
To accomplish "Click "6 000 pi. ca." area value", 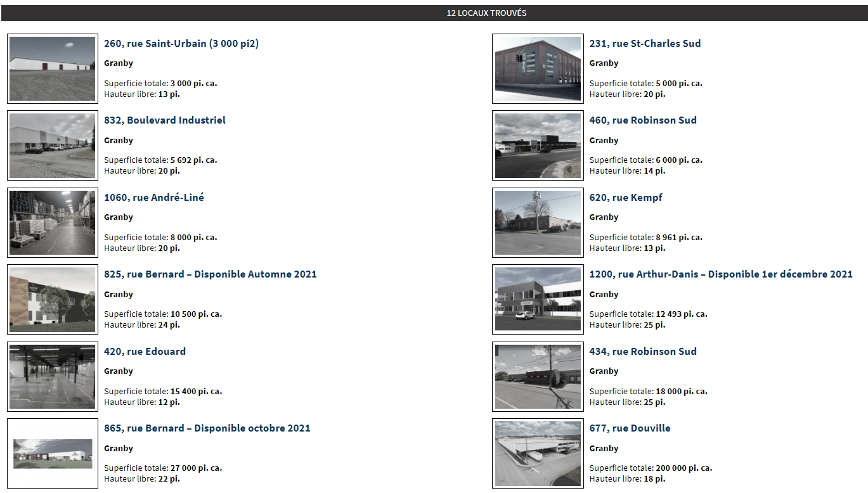I will (x=679, y=160).
